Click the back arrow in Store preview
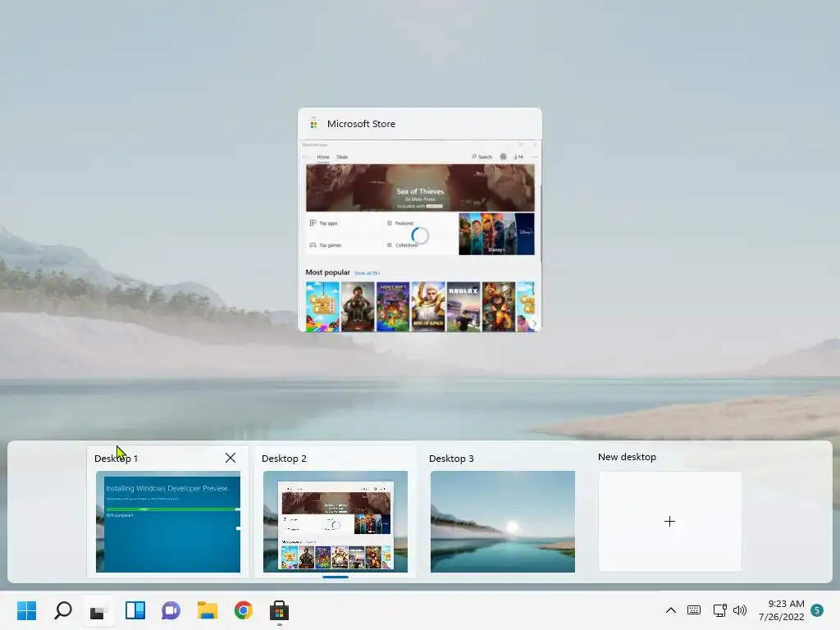 tap(305, 157)
